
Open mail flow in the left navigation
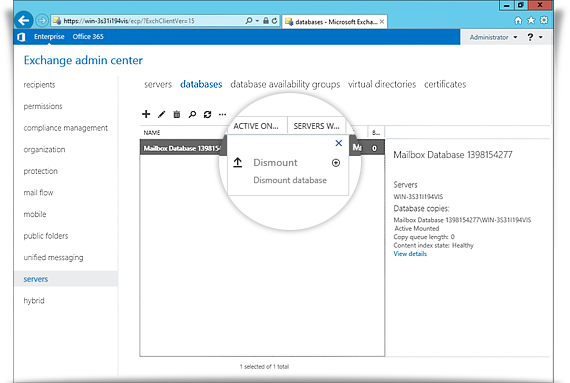(38, 193)
